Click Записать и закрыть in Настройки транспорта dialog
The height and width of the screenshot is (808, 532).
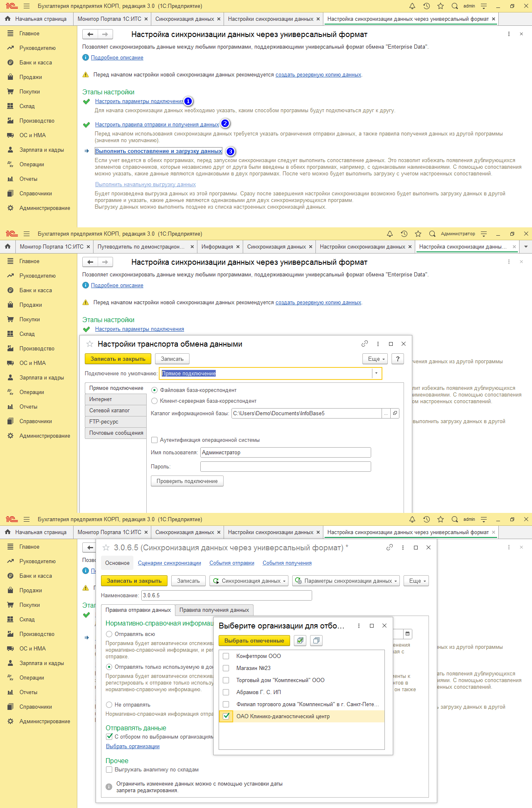pos(118,359)
